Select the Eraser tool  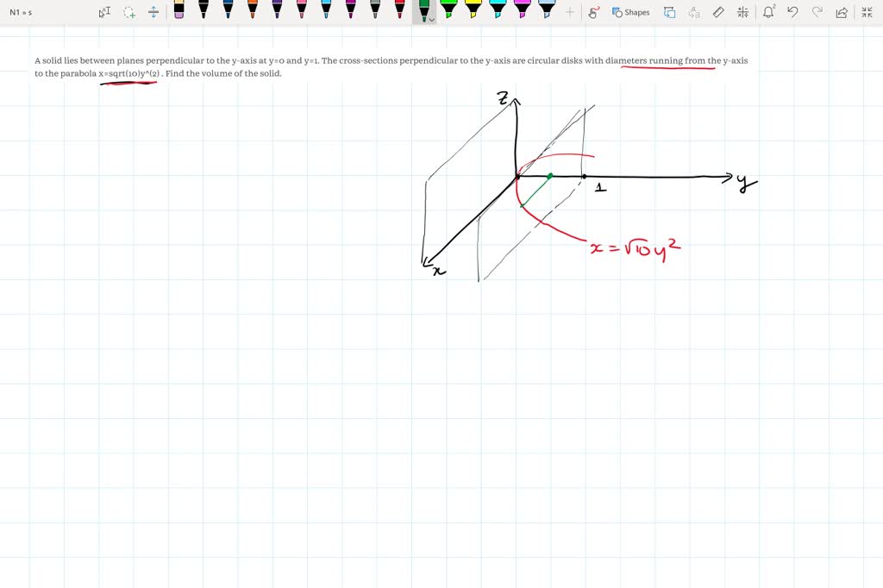click(178, 12)
